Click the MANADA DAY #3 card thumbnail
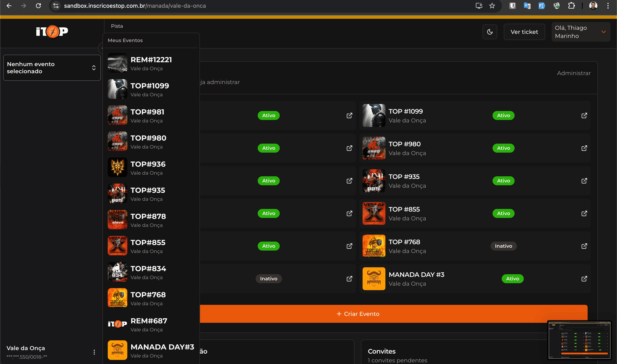This screenshot has width=617, height=364. tap(374, 279)
